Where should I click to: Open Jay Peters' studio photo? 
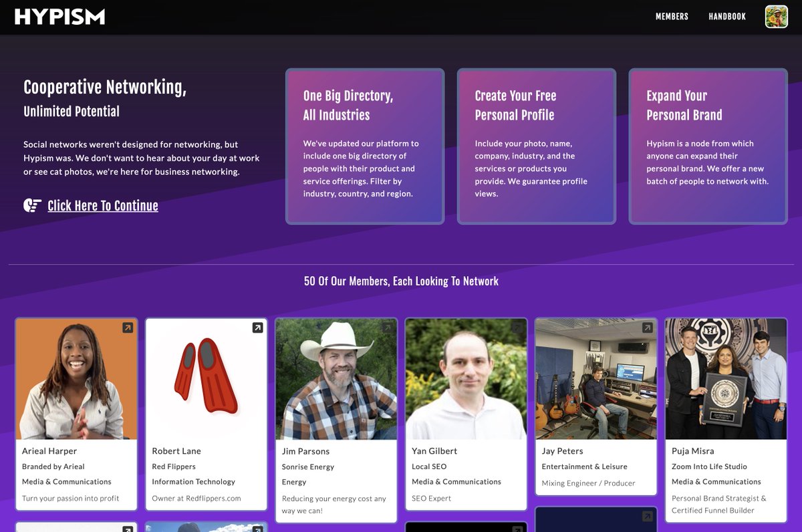pos(596,379)
